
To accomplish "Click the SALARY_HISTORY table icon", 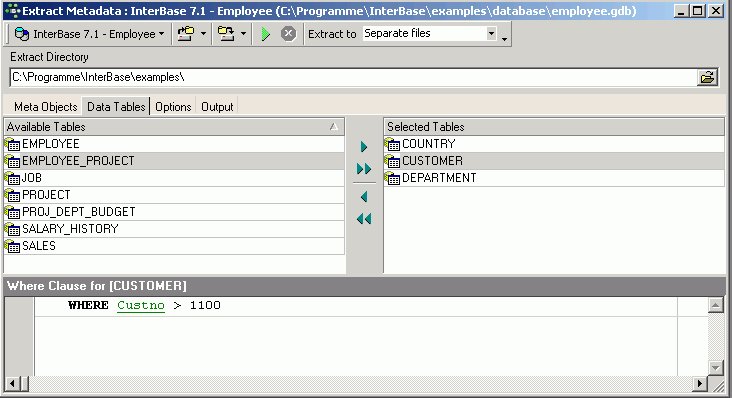I will (x=13, y=230).
